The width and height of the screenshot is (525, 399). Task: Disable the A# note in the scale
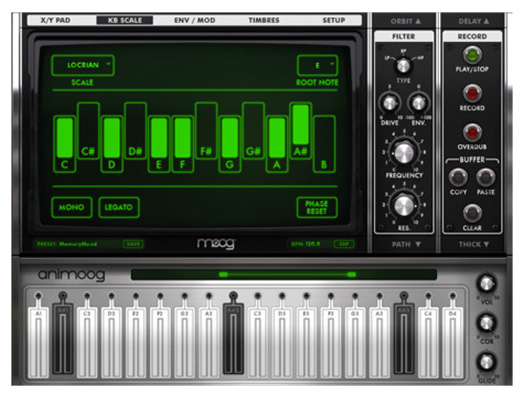(x=300, y=131)
